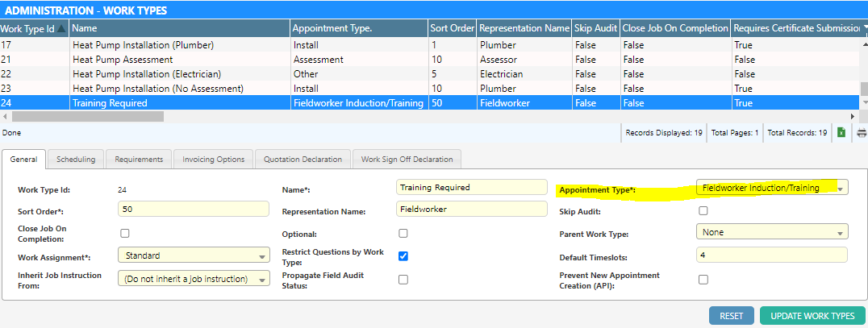Open the Work Assignment dropdown
The width and height of the screenshot is (868, 328).
(x=261, y=257)
